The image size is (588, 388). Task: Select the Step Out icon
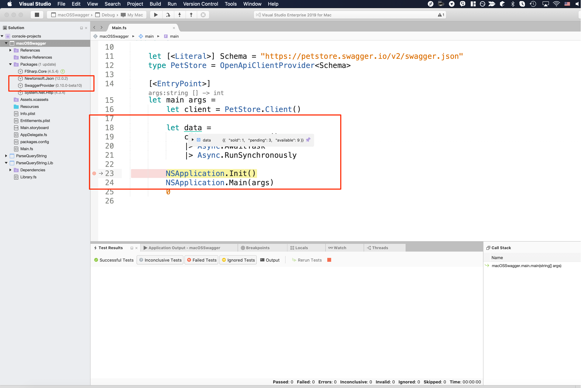tap(191, 15)
